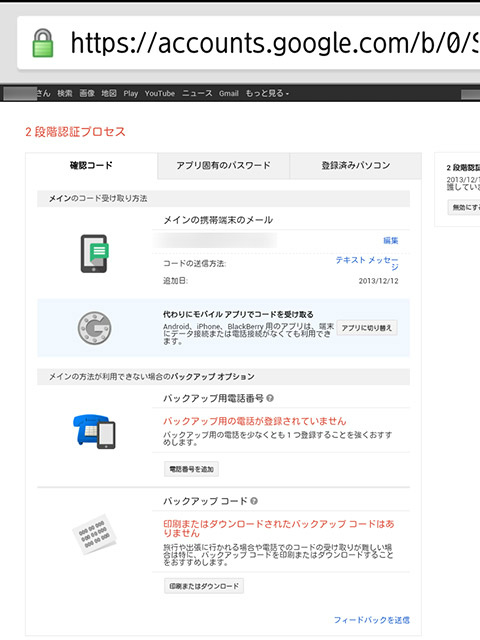Click バックアップ用の電話が登録されていません warning
480x640 pixels.
coord(255,421)
